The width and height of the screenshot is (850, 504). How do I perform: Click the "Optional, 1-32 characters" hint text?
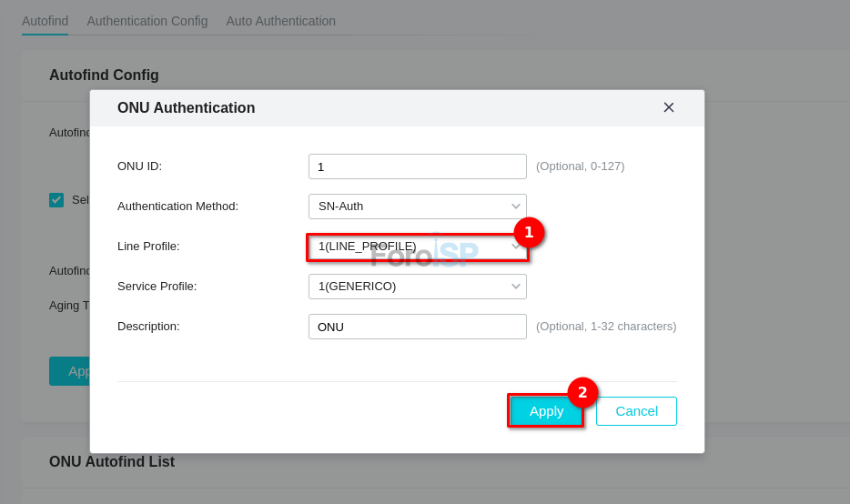point(606,327)
